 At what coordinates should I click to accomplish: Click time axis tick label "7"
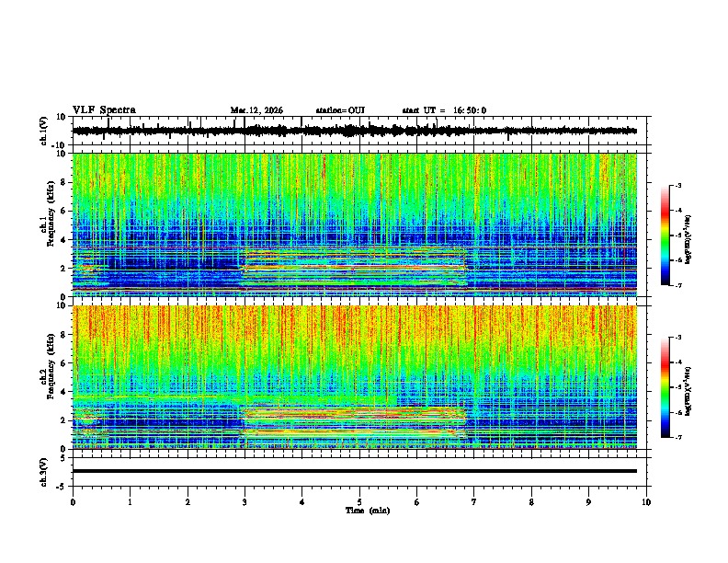[474, 502]
